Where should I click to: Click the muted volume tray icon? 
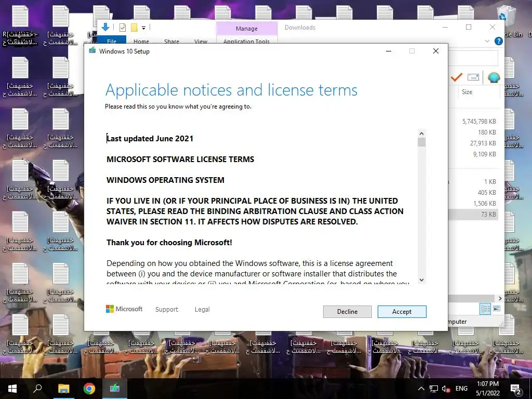446,389
